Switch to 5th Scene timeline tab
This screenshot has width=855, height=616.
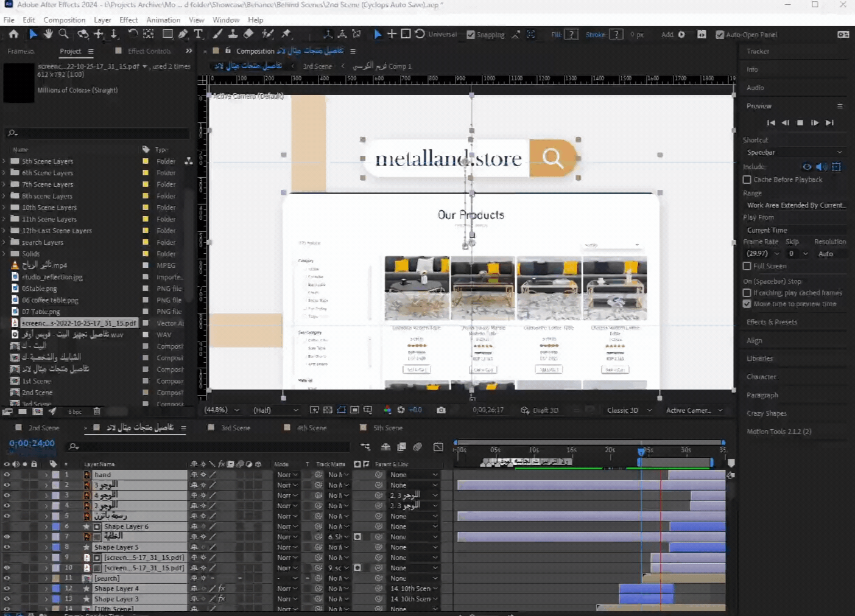[388, 428]
